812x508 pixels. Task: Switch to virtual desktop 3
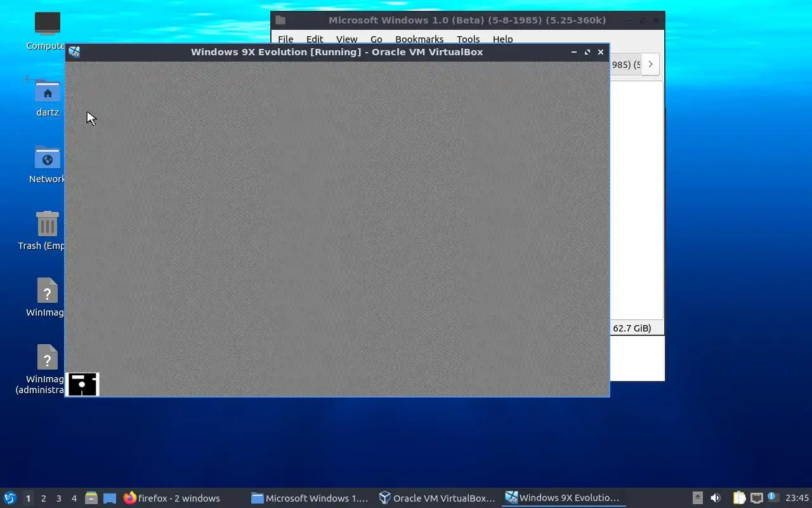coord(58,498)
